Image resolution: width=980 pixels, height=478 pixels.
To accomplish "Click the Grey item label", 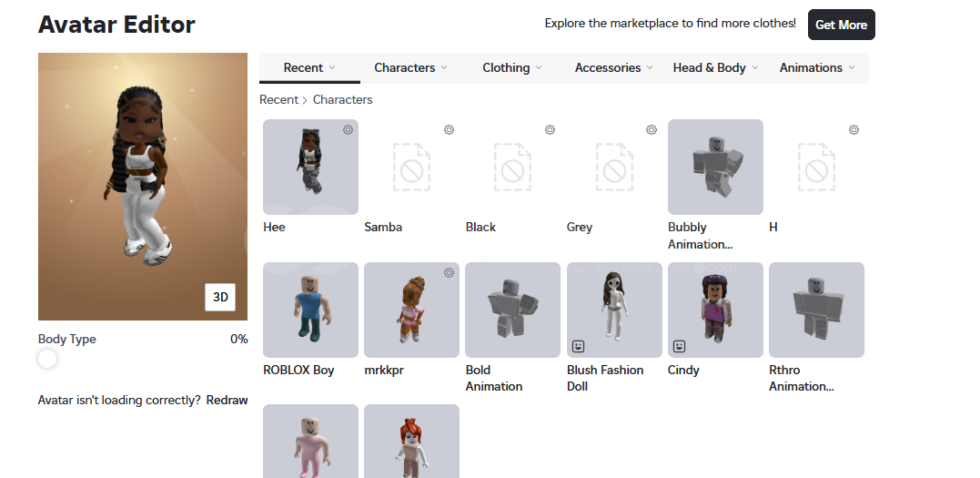I will tap(580, 227).
